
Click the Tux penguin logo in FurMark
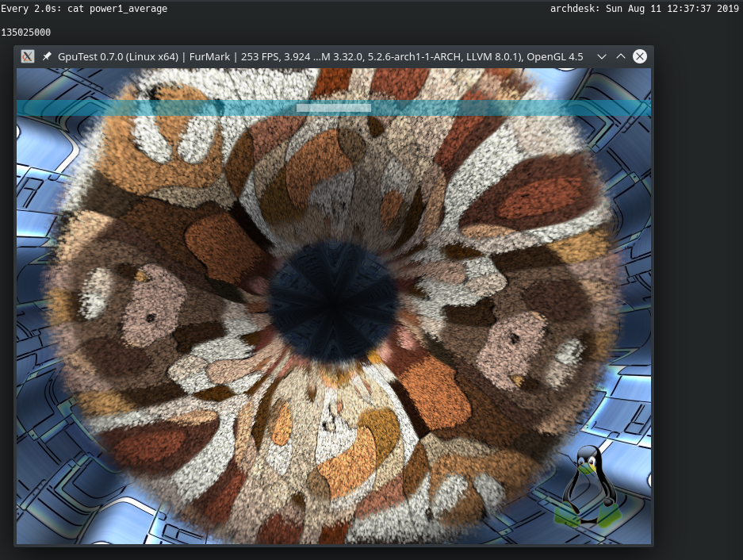(x=589, y=486)
